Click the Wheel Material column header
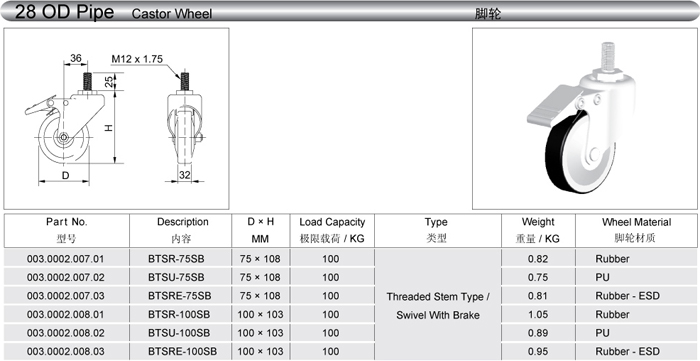Screen dimensions: 700x361 [636, 230]
